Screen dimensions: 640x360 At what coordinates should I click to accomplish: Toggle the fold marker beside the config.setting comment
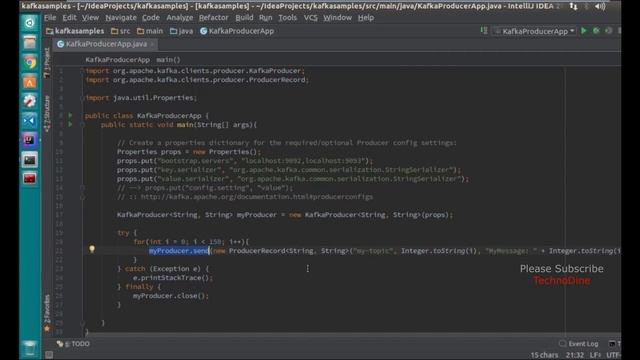(x=82, y=188)
